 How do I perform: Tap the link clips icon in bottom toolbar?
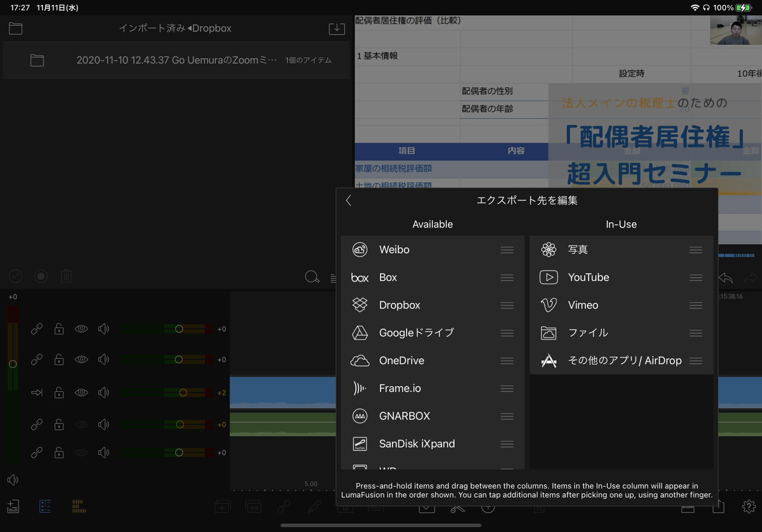pos(284,507)
